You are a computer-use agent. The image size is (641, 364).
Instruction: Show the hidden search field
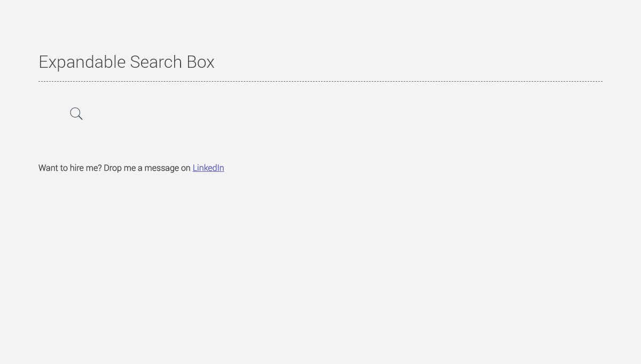[76, 114]
